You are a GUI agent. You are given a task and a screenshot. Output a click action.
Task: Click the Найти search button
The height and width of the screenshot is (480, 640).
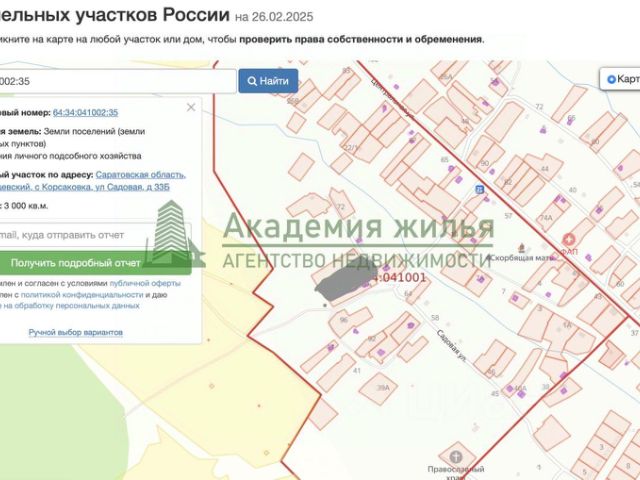[268, 81]
